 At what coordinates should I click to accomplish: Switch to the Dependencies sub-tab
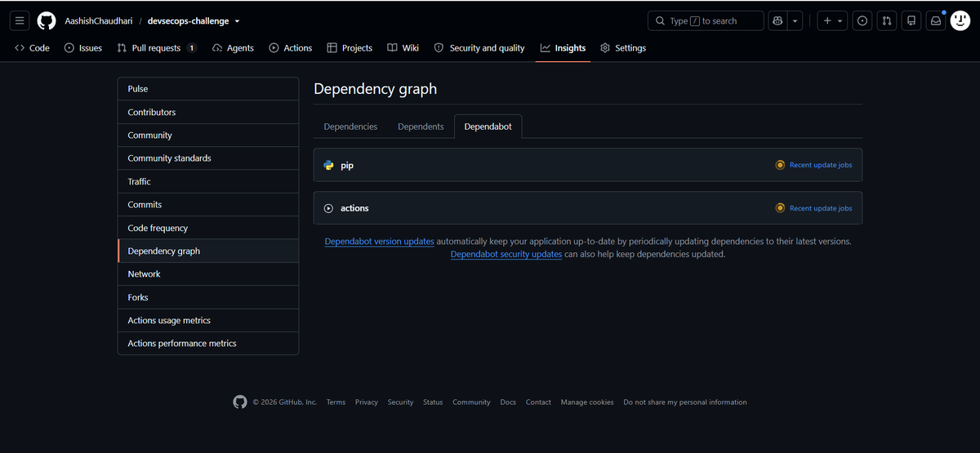tap(350, 127)
